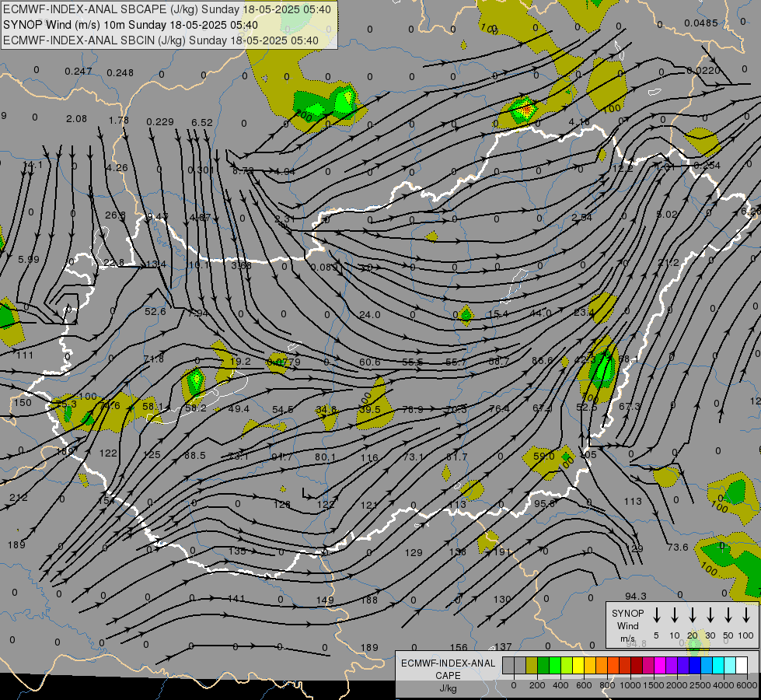Screen dimensions: 761x700
Task: Click the 188 value on the map
Action: [x=369, y=600]
